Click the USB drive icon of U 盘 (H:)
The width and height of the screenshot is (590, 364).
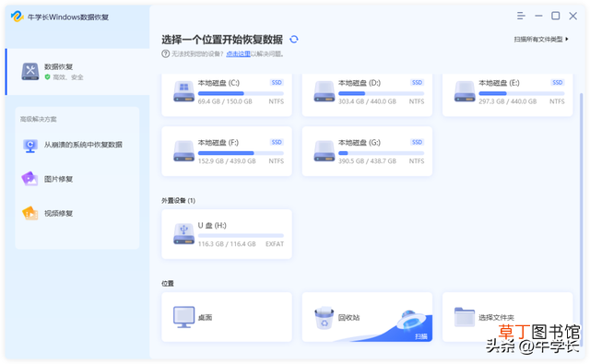184,234
